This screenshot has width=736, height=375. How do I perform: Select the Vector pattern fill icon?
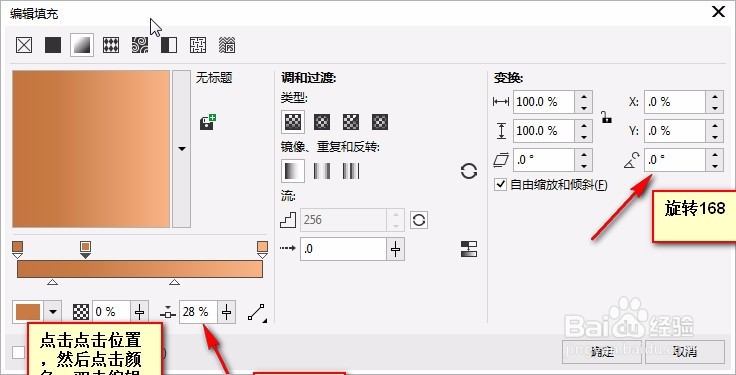pos(111,45)
